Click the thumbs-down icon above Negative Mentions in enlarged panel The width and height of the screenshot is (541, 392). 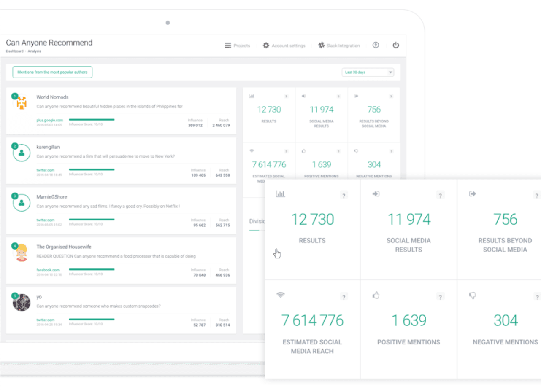[x=473, y=296]
